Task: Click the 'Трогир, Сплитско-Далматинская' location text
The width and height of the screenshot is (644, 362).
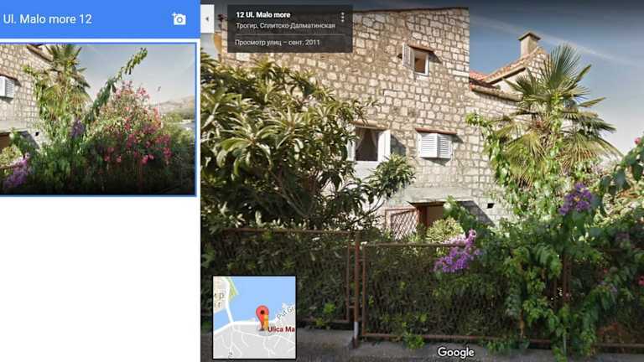Action: point(285,25)
